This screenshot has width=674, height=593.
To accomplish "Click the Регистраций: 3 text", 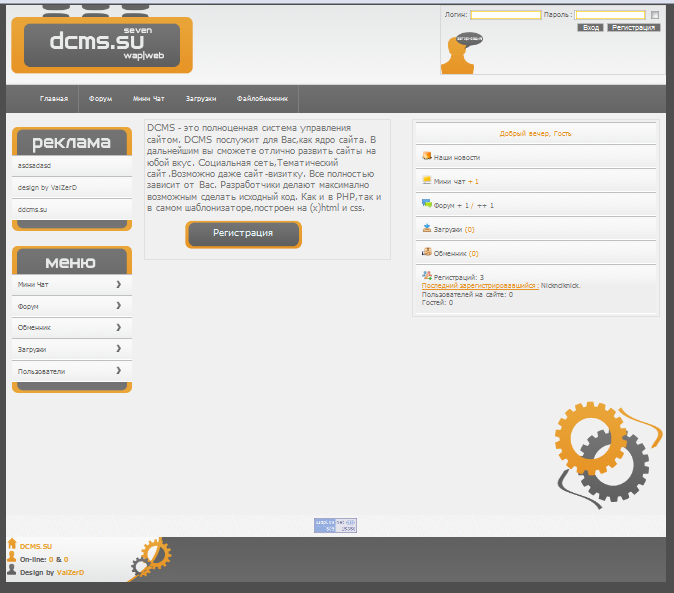I will pos(459,278).
